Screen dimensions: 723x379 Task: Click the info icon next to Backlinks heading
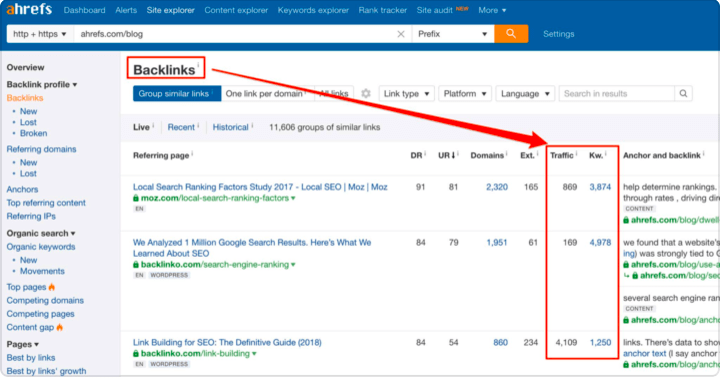click(x=199, y=65)
